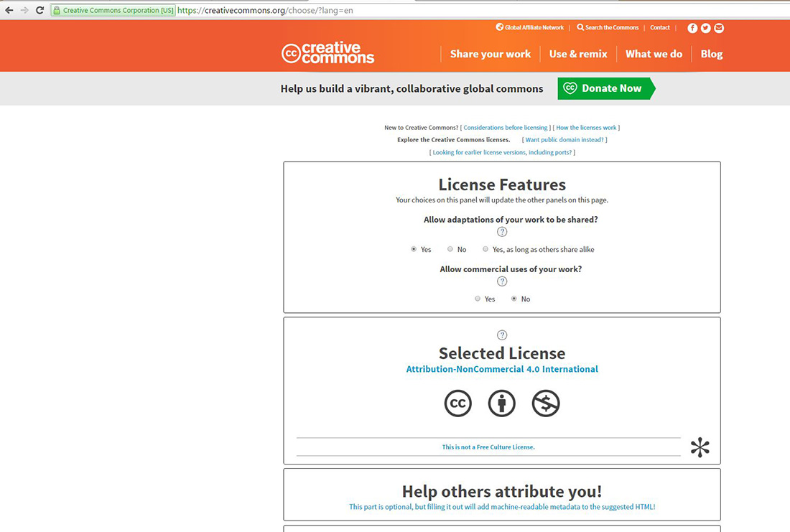
Task: Click the heart CC icon in Donate button
Action: [x=570, y=88]
